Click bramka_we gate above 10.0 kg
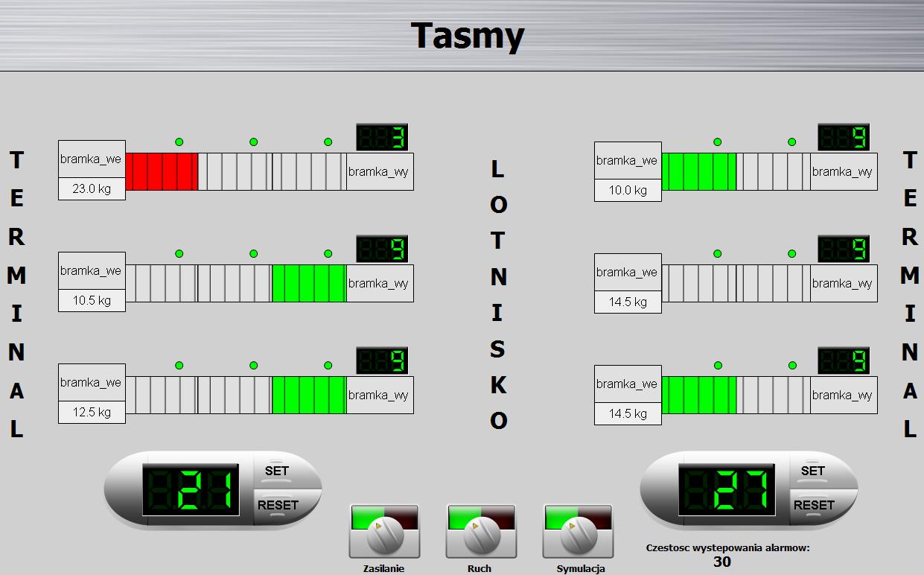Screen dimensions: 924x575 (628, 160)
